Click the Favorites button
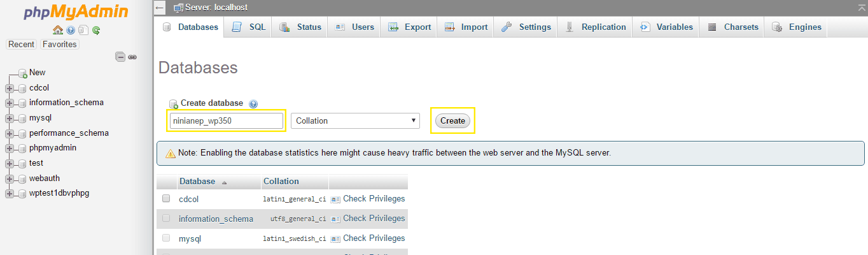Screen dimensions: 868x255 tap(60, 44)
